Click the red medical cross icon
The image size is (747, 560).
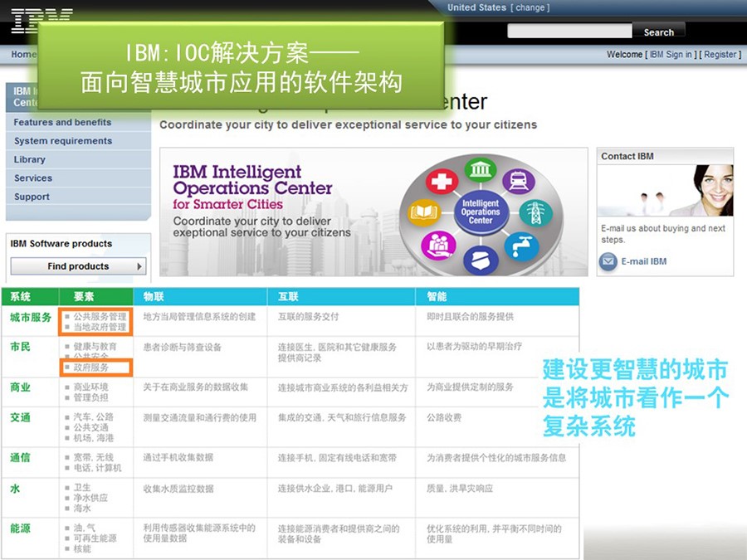(442, 182)
